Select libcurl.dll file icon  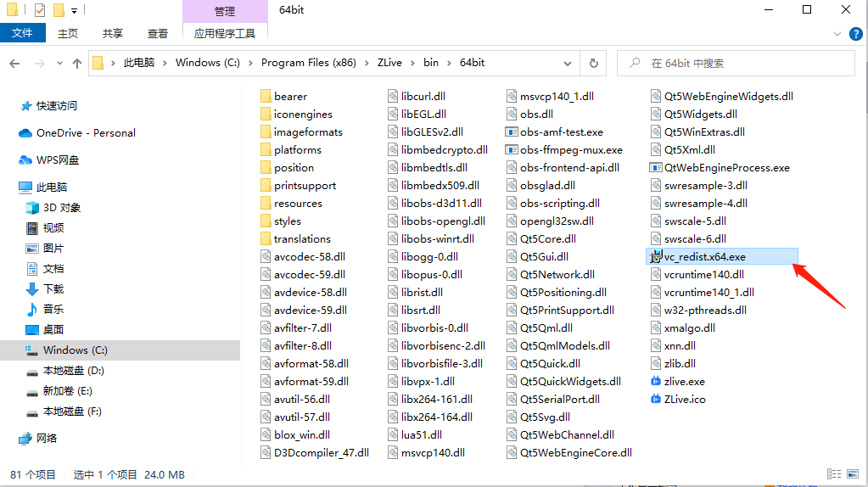[x=393, y=96]
